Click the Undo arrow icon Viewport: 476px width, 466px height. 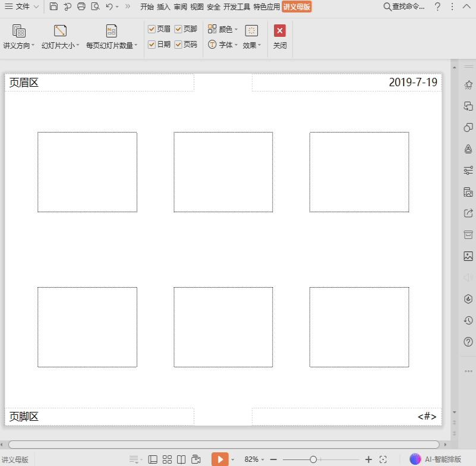109,7
